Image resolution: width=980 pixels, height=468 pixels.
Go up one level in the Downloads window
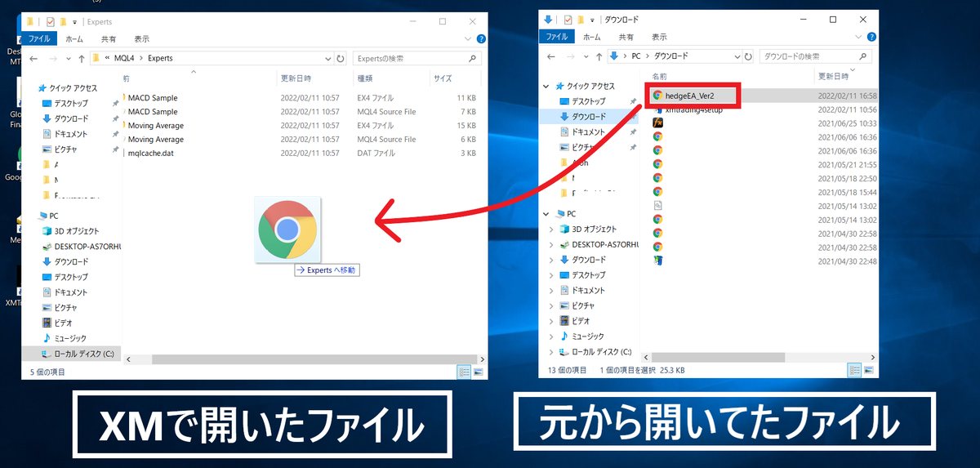(598, 56)
